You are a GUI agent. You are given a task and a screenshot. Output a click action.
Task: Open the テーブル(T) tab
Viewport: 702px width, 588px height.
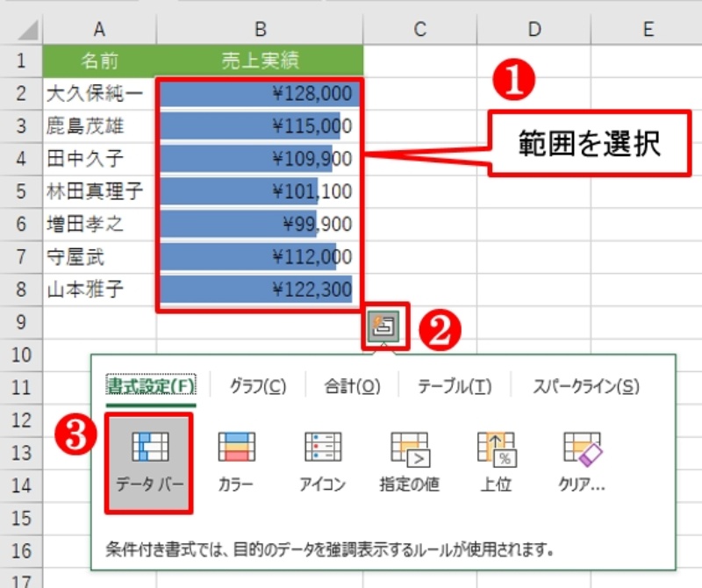[x=454, y=386]
